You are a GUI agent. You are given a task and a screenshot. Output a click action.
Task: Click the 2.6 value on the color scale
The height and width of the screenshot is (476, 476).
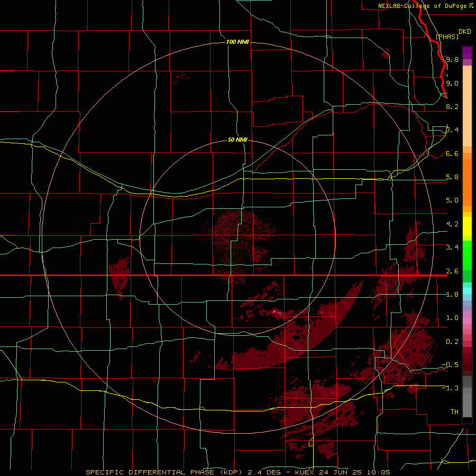click(452, 271)
